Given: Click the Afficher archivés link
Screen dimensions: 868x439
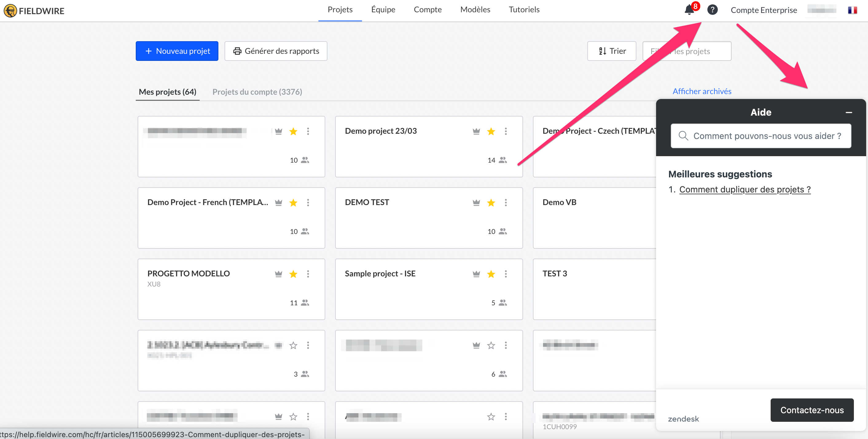Looking at the screenshot, I should 702,91.
